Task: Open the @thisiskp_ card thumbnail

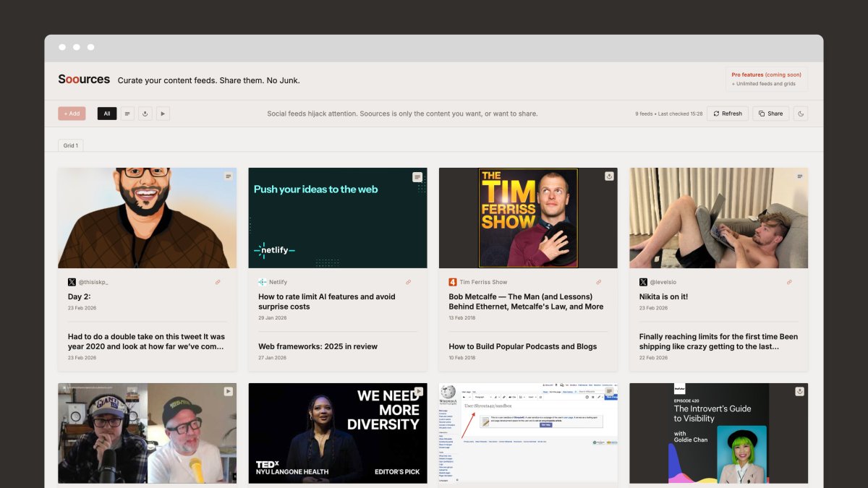Action: (x=148, y=218)
